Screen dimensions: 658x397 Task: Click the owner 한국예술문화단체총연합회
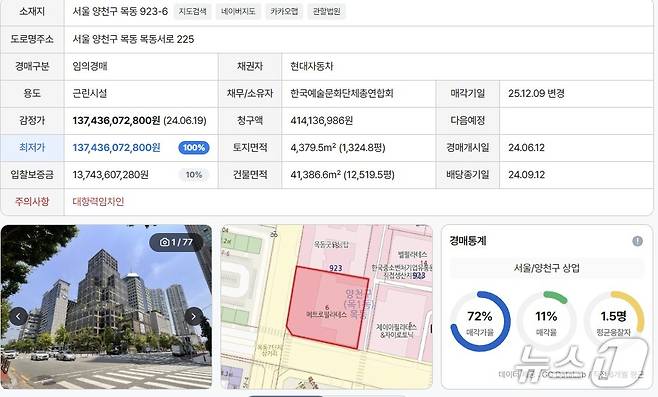click(x=342, y=93)
